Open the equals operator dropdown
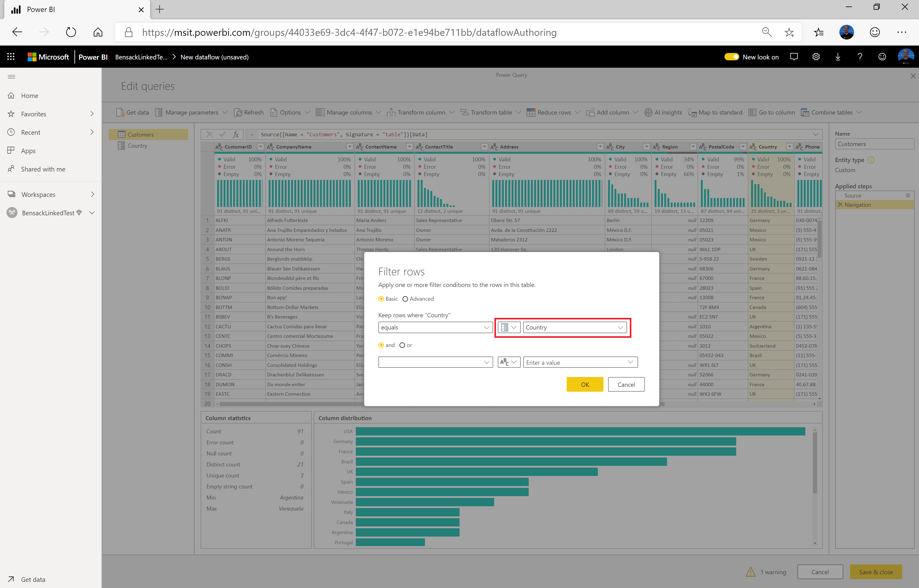 [435, 327]
